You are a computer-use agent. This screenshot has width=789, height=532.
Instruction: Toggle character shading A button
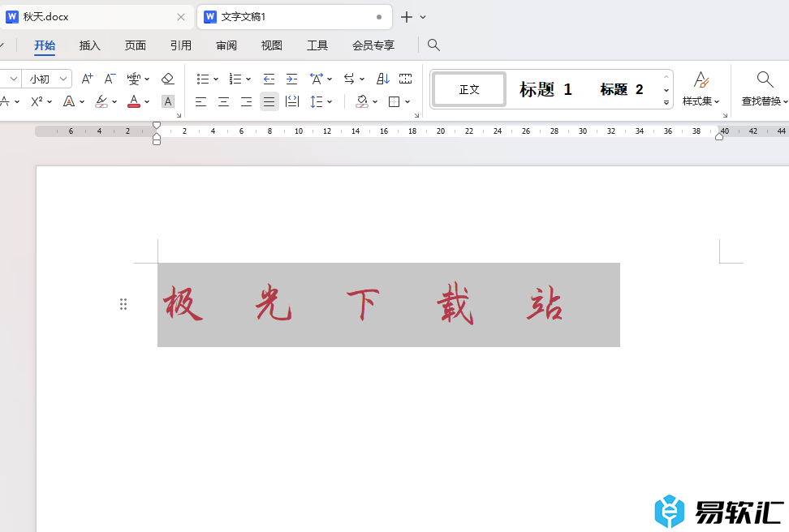pyautogui.click(x=167, y=101)
